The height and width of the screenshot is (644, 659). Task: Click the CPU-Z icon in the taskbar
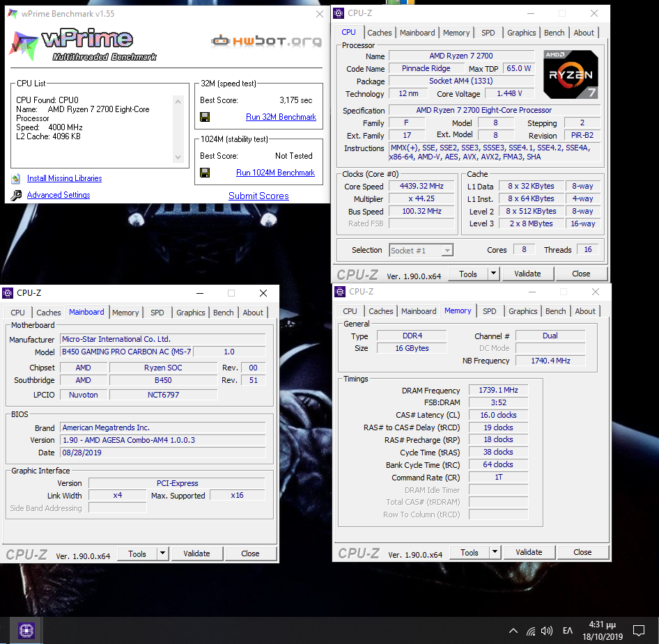coord(26,630)
